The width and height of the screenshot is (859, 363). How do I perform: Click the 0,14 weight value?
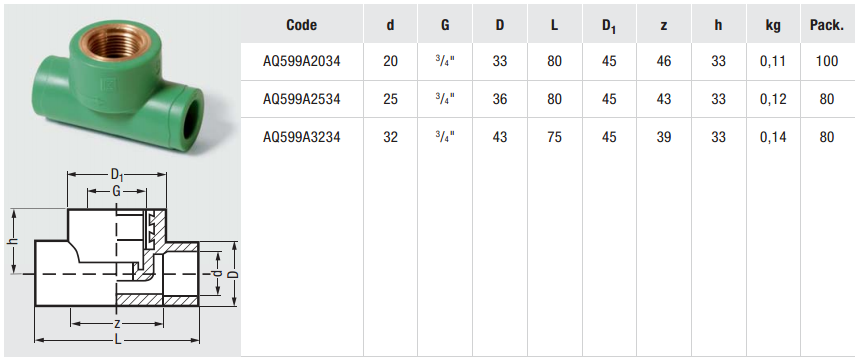click(773, 137)
